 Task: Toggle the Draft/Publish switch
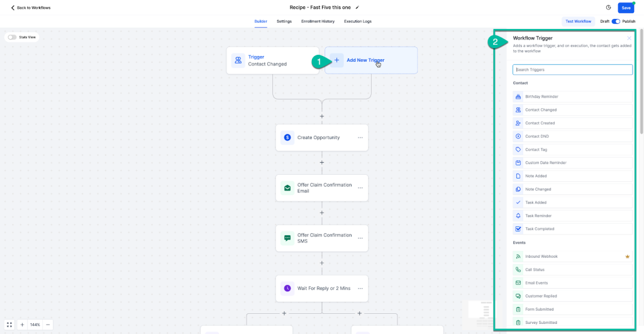tap(616, 21)
